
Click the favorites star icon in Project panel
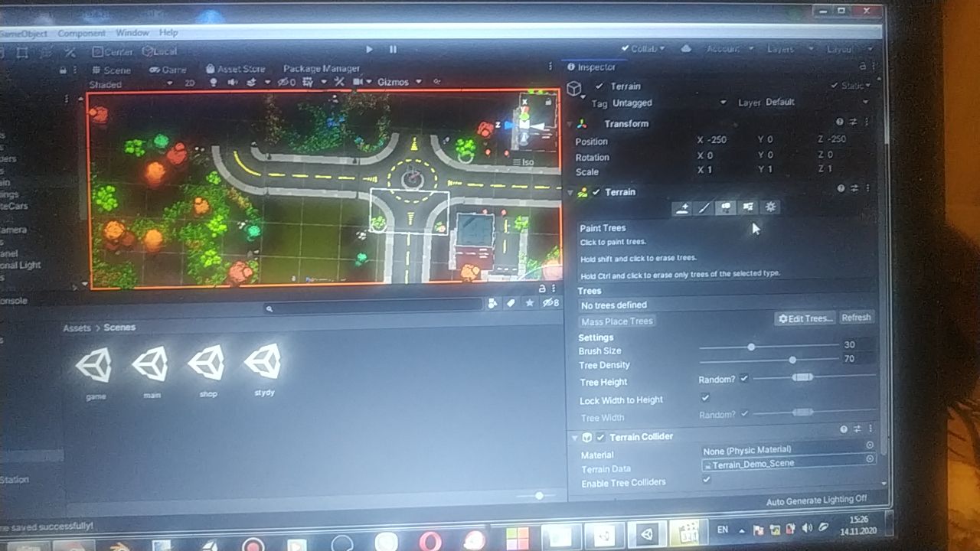pos(530,304)
